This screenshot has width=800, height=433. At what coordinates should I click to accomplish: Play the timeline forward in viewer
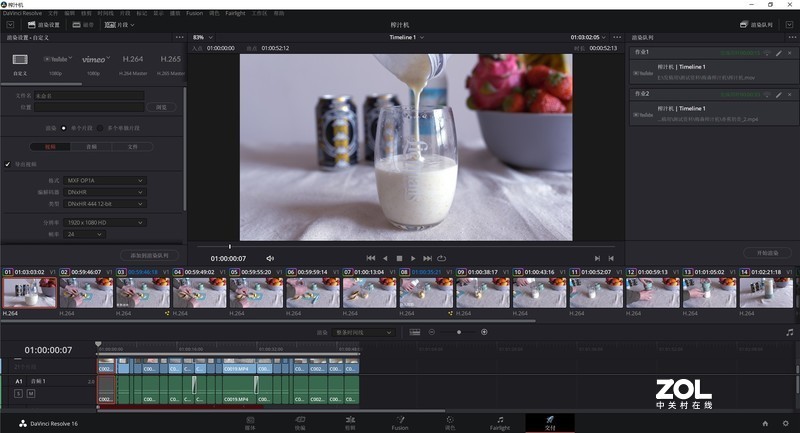click(x=413, y=258)
